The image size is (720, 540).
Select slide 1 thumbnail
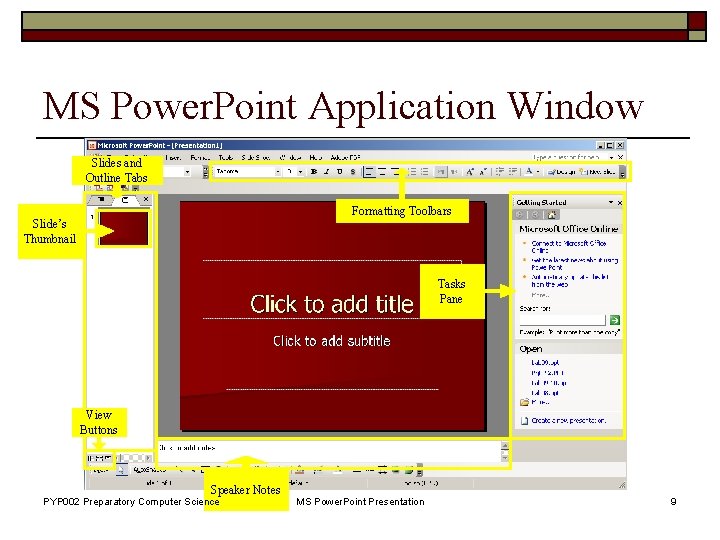pyautogui.click(x=124, y=228)
